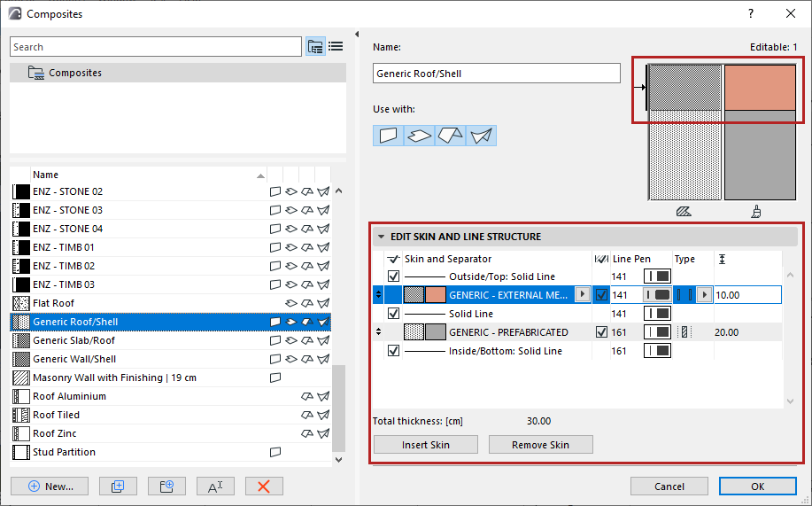Select ENZ - STONE 02 composite
The width and height of the screenshot is (812, 506).
tap(170, 191)
